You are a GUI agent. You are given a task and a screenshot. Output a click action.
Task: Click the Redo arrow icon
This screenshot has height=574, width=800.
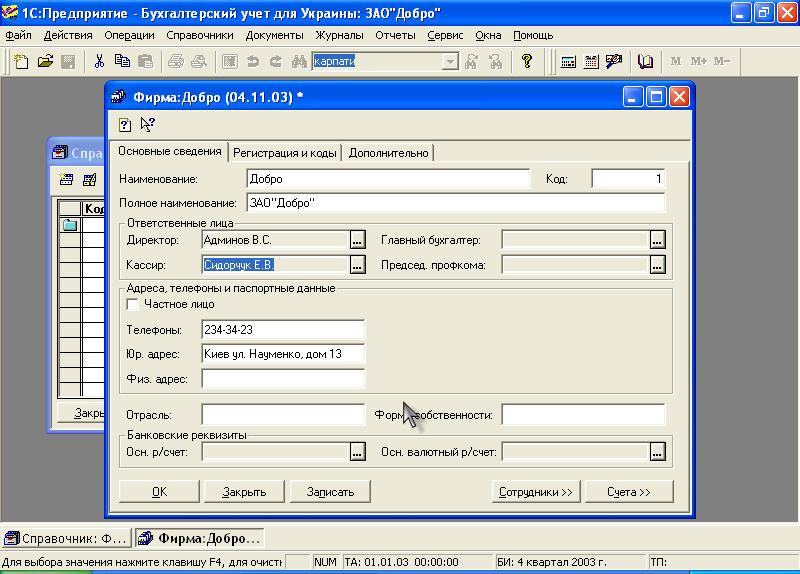coord(276,62)
